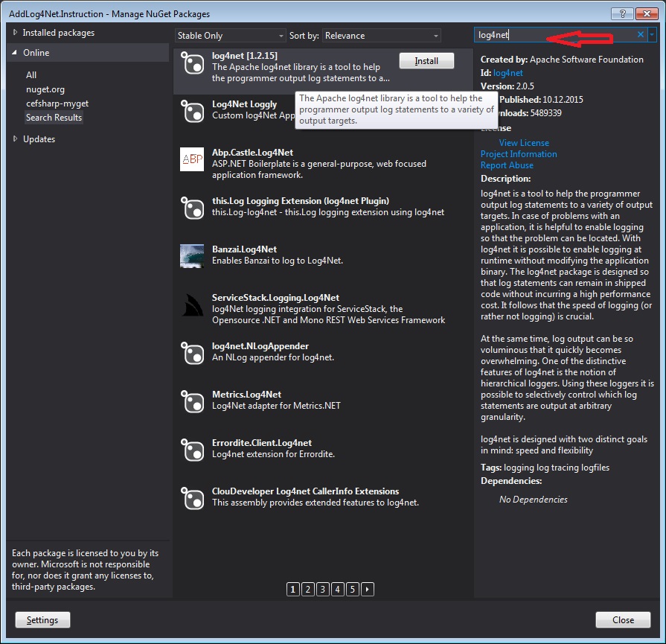
Task: Open the search box history dropdown arrow
Action: 652,34
